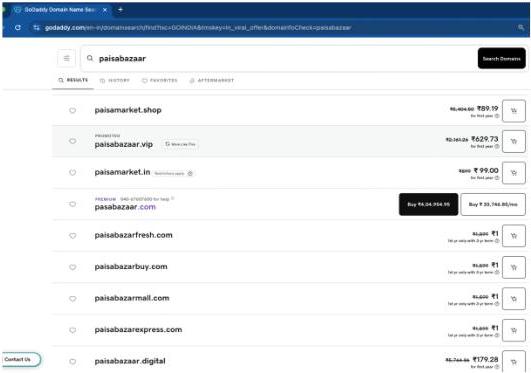Show term info for paisabazarbuy.com price

[x=497, y=272]
